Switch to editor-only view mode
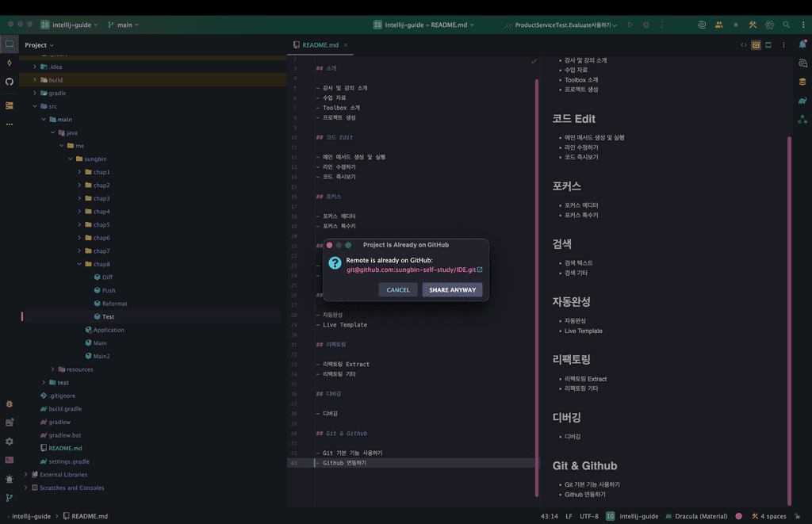 (744, 45)
